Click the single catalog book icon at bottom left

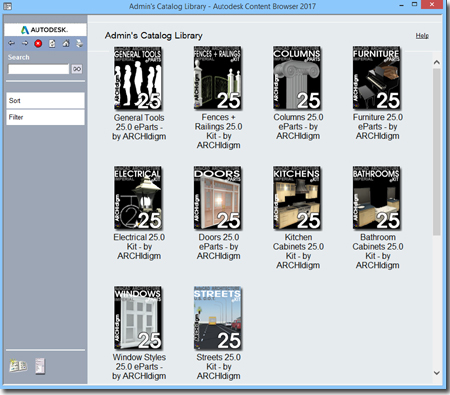[x=40, y=366]
